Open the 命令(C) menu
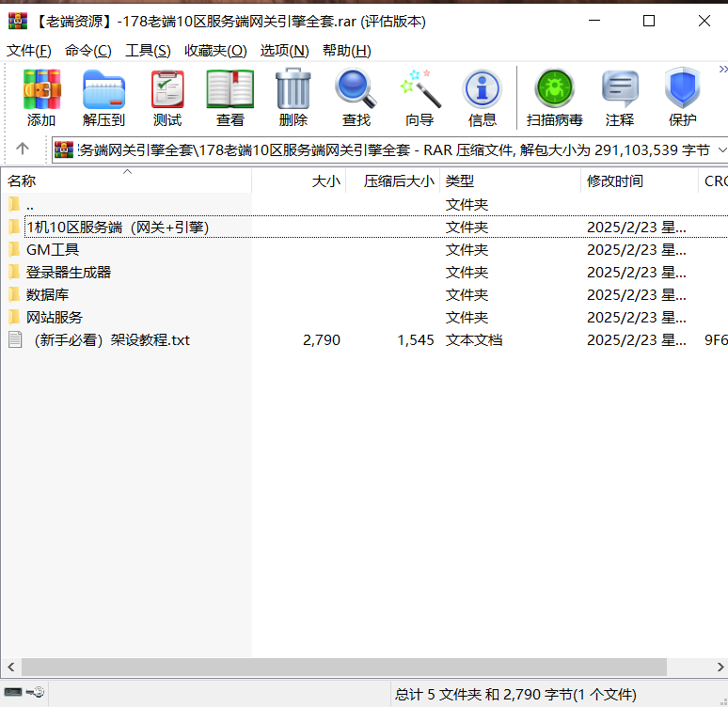The image size is (728, 707). click(88, 51)
